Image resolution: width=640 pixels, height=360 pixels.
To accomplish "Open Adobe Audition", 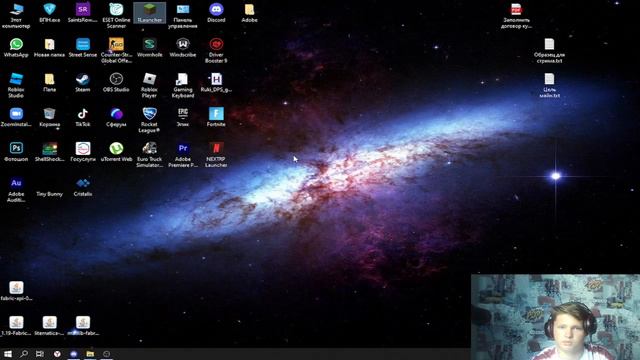I will click(x=16, y=189).
